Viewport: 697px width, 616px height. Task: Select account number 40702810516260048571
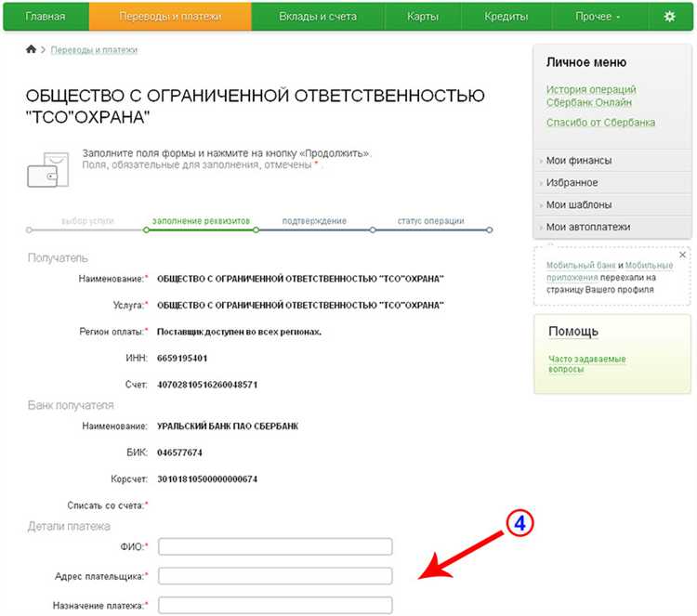tap(207, 385)
